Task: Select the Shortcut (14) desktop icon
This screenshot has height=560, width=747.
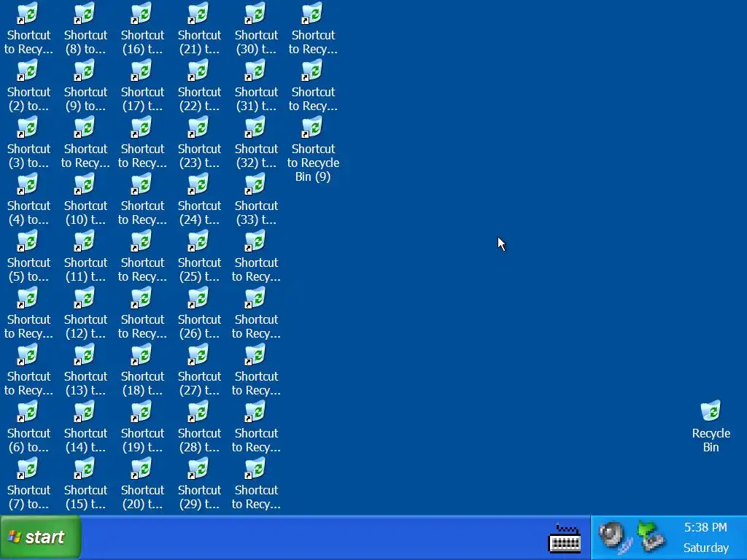Action: click(86, 427)
